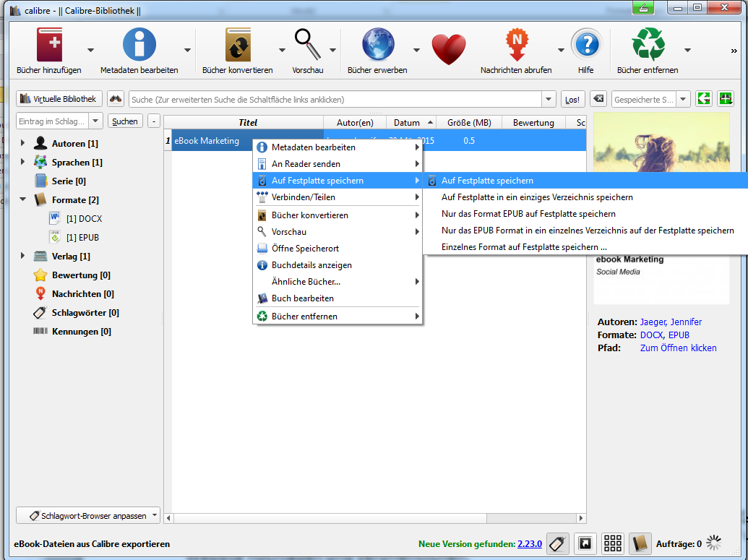This screenshot has height=560, width=748.
Task: Open the Hilfe question mark icon
Action: point(585,46)
